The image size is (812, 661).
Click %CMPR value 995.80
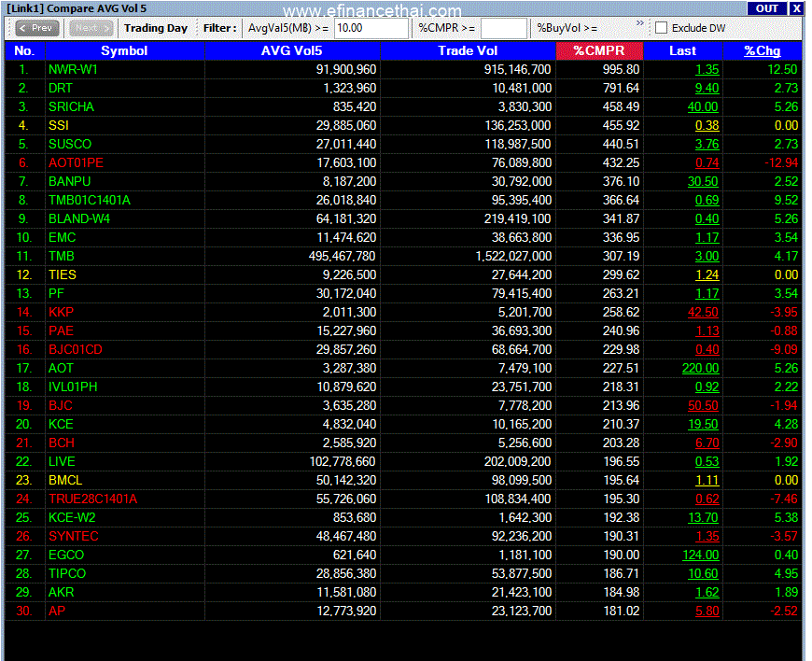point(621,69)
